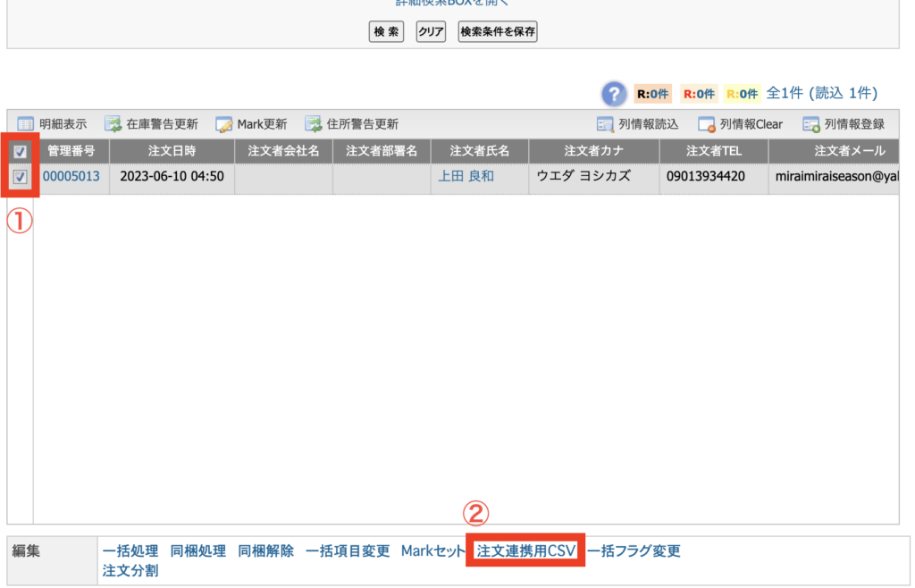The width and height of the screenshot is (915, 588).
Task: Sort by the 注文日時 column header
Action: [x=172, y=151]
